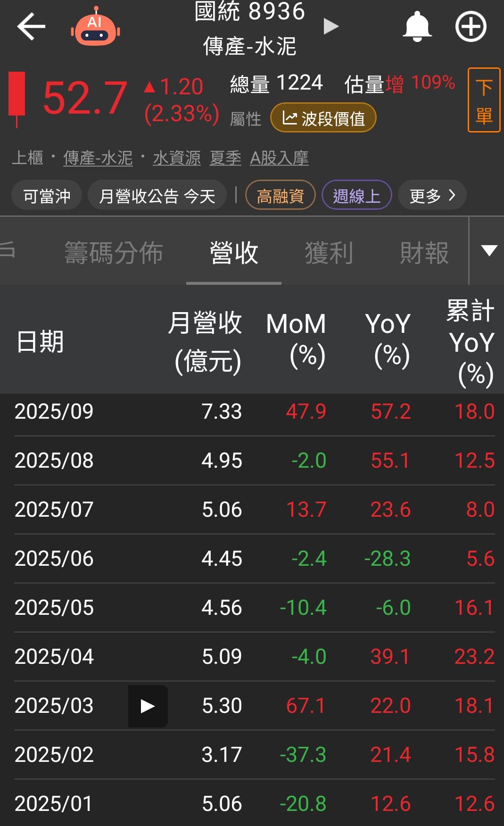Add stock with the plus circle icon
This screenshot has height=826, width=504.
[471, 27]
